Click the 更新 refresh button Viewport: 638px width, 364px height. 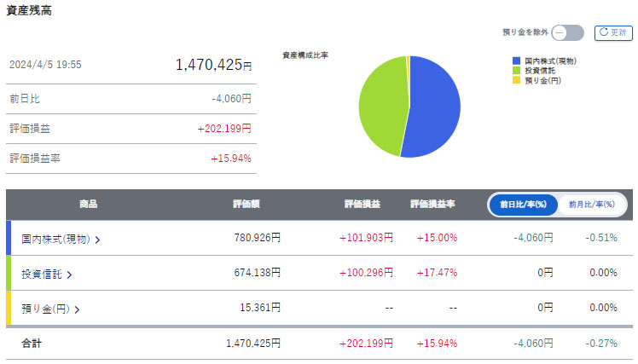[x=613, y=33]
